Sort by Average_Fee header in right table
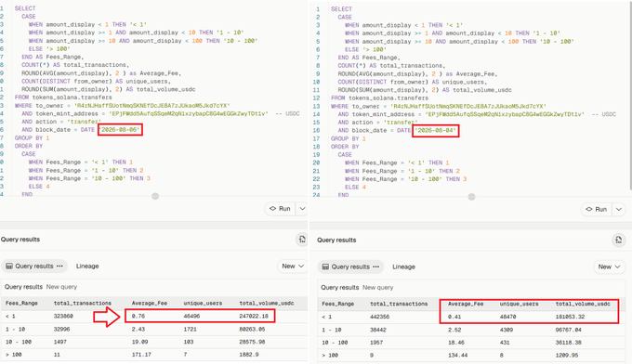The height and width of the screenshot is (364, 632). (466, 304)
